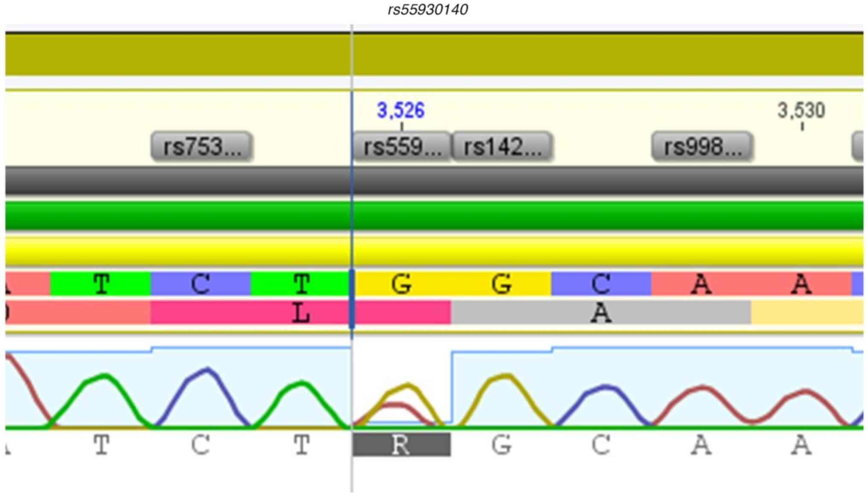Click the dark gray annotation track
Image resolution: width=868 pixels, height=496 pixels.
pos(434,181)
